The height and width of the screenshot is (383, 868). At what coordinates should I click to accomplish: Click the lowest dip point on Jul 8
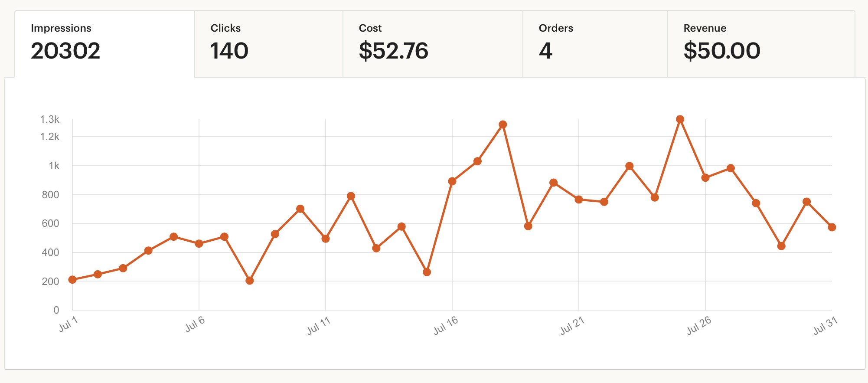[250, 281]
